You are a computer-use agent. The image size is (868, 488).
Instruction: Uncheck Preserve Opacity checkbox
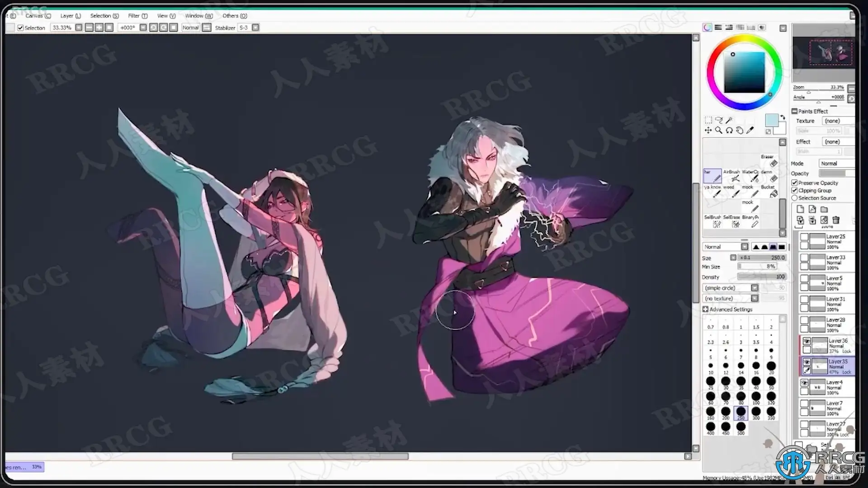click(794, 183)
